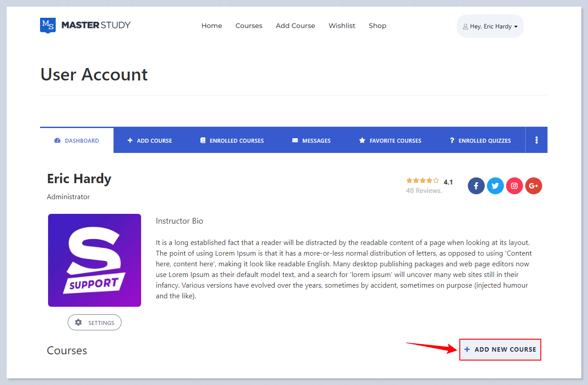Open the Enrolled Quizzes tab
This screenshot has width=588, height=385.
pos(479,140)
